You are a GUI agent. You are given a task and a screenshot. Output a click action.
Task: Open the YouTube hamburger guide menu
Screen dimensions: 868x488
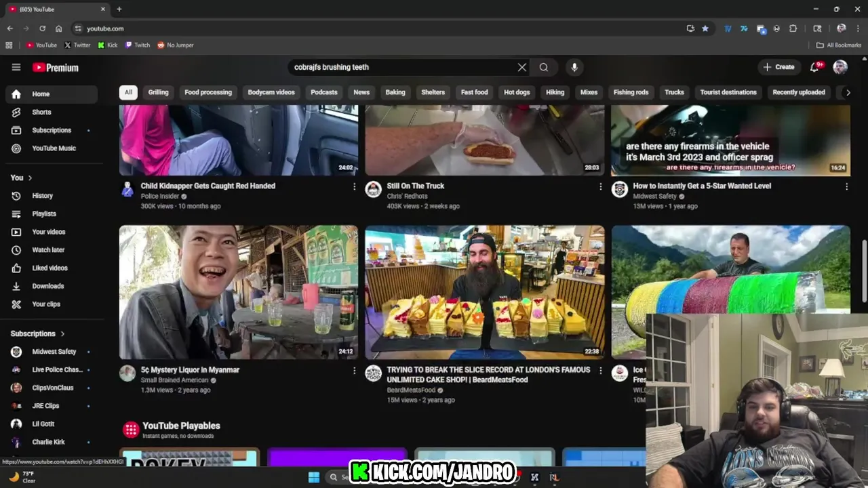coord(16,67)
